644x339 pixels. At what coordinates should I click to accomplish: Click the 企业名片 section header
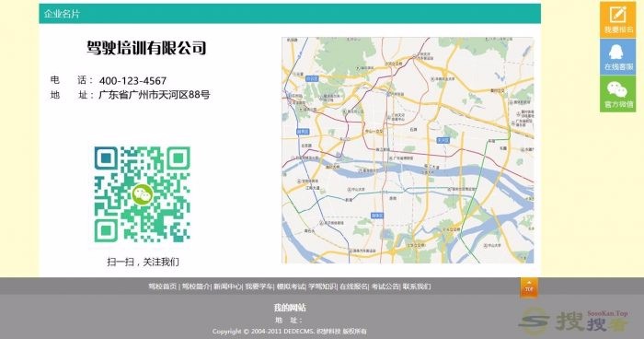click(x=290, y=14)
